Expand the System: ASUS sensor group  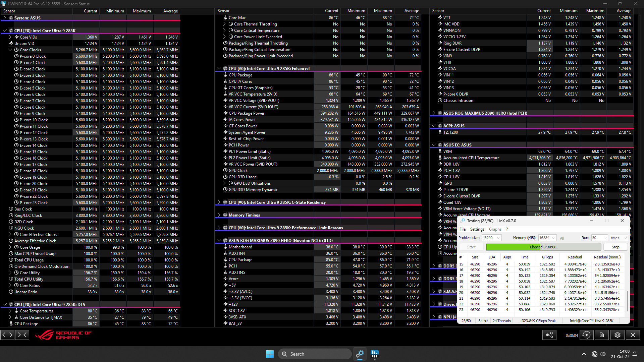click(x=5, y=18)
